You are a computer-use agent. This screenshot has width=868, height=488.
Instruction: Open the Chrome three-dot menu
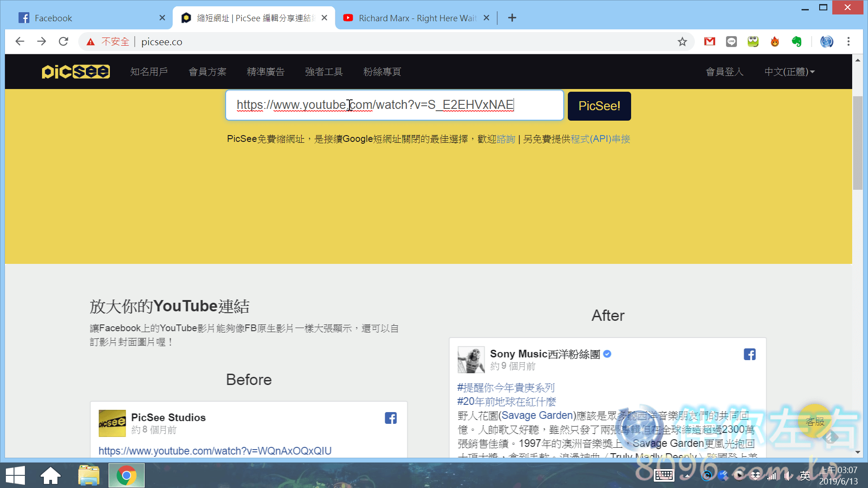click(x=849, y=42)
